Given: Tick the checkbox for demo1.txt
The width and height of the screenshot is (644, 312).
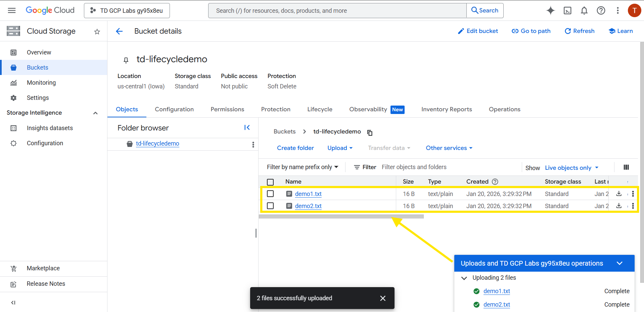Looking at the screenshot, I should (270, 194).
